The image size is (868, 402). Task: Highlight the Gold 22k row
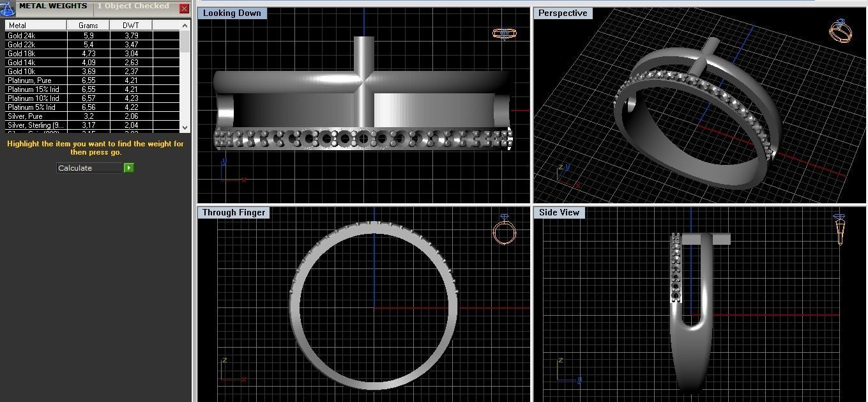click(93, 45)
